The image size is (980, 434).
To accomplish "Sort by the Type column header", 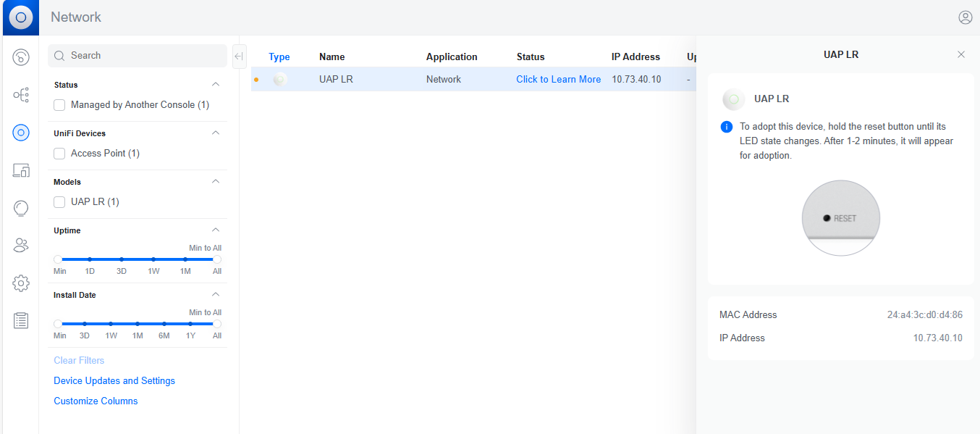I will click(x=279, y=57).
